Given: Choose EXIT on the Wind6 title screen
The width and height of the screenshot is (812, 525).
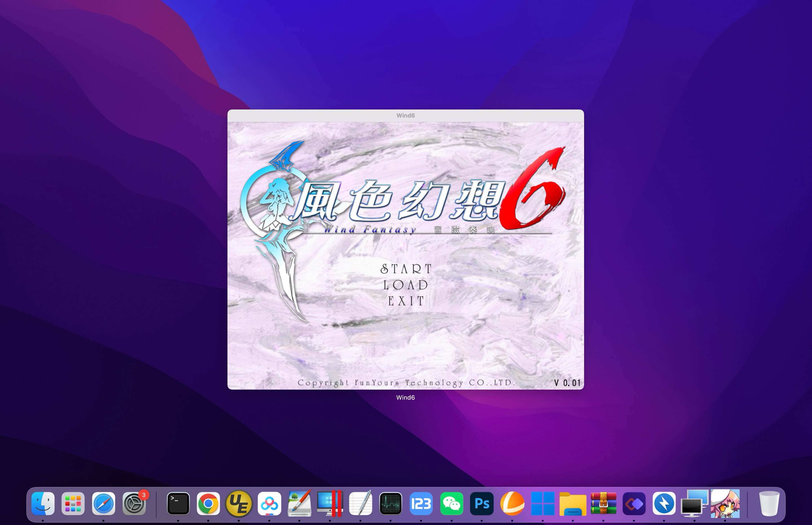Looking at the screenshot, I should pyautogui.click(x=406, y=301).
